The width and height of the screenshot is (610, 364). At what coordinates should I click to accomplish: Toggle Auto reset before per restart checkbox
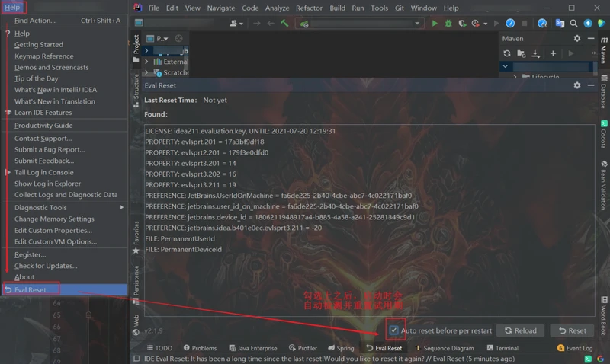(393, 330)
